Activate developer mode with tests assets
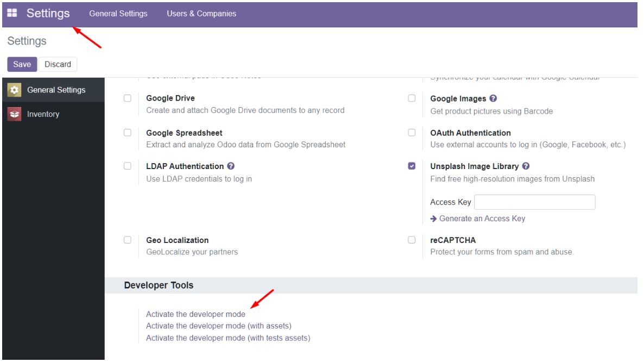Image resolution: width=644 pixels, height=362 pixels. click(228, 338)
